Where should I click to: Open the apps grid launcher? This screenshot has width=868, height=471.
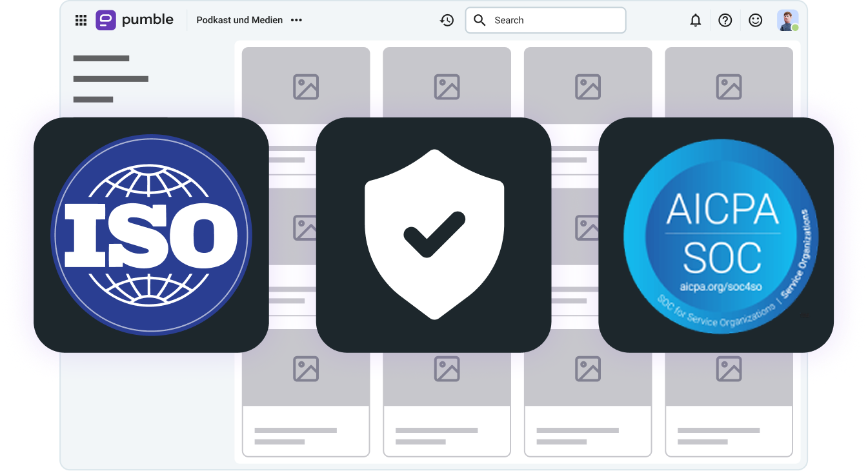point(81,21)
